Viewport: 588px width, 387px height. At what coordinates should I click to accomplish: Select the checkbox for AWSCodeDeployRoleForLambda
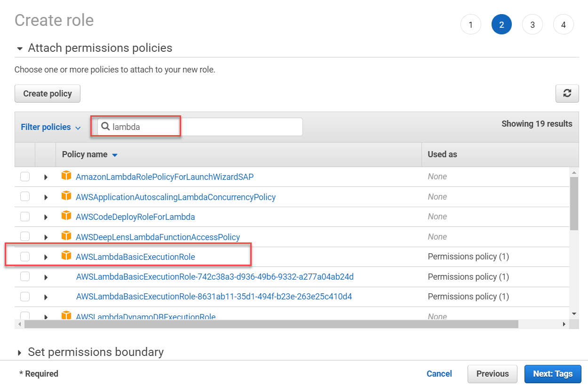click(x=24, y=216)
